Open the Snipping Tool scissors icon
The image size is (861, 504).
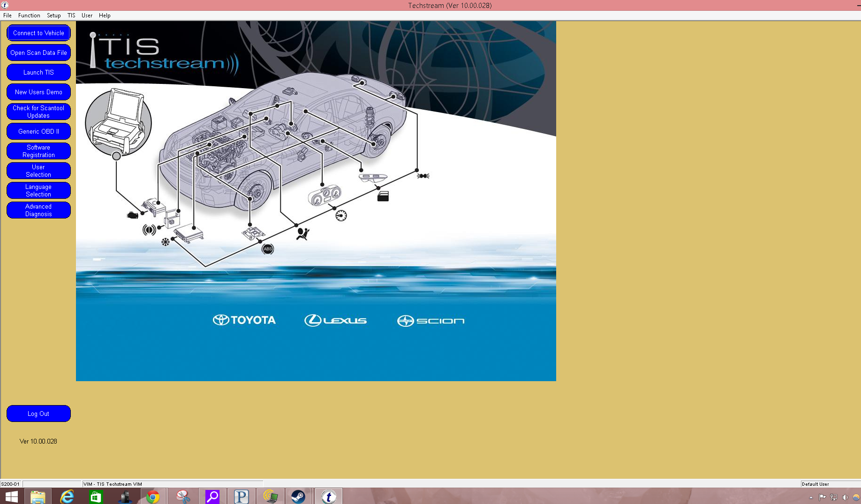[x=183, y=496]
